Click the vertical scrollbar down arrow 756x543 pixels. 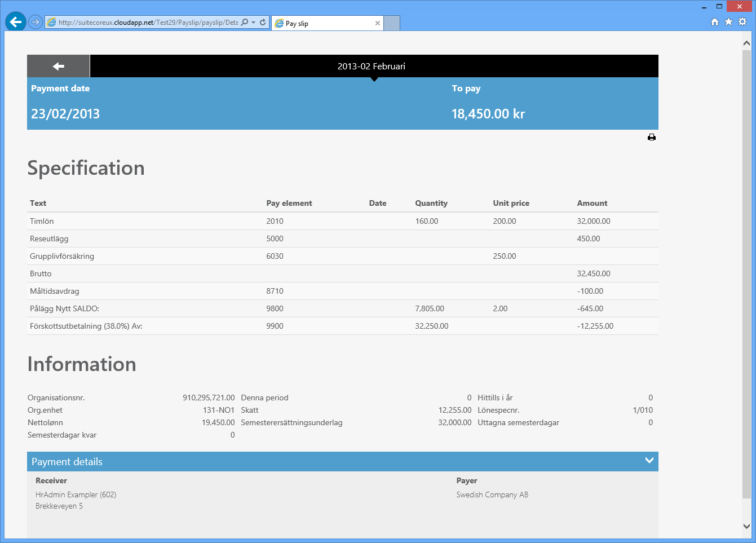point(747,527)
